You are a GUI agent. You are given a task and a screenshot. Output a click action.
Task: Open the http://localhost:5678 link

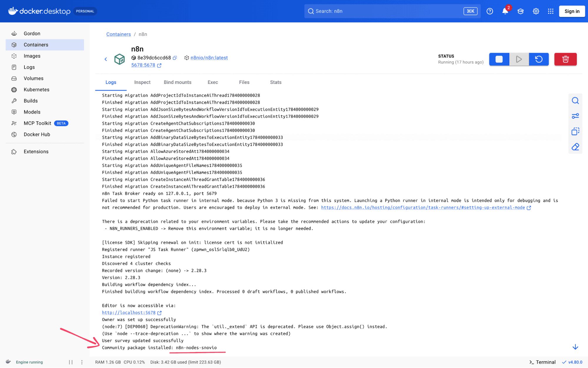point(129,313)
